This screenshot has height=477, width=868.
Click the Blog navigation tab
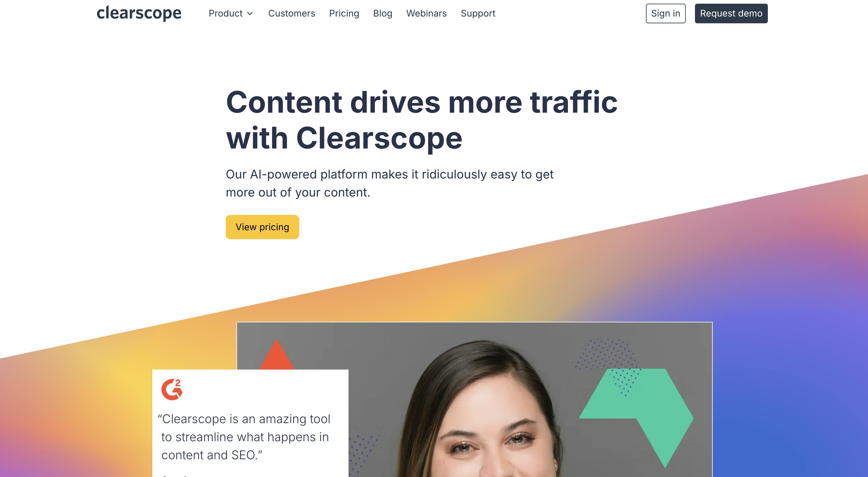[382, 13]
